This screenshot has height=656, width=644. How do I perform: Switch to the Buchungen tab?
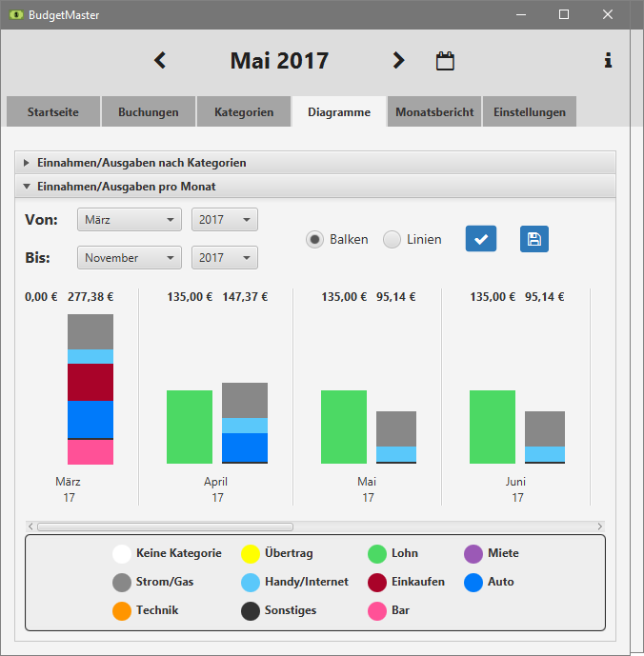tap(149, 111)
